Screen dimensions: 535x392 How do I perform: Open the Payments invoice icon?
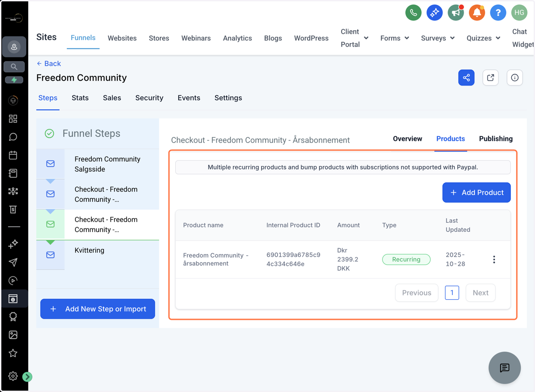[x=13, y=209]
